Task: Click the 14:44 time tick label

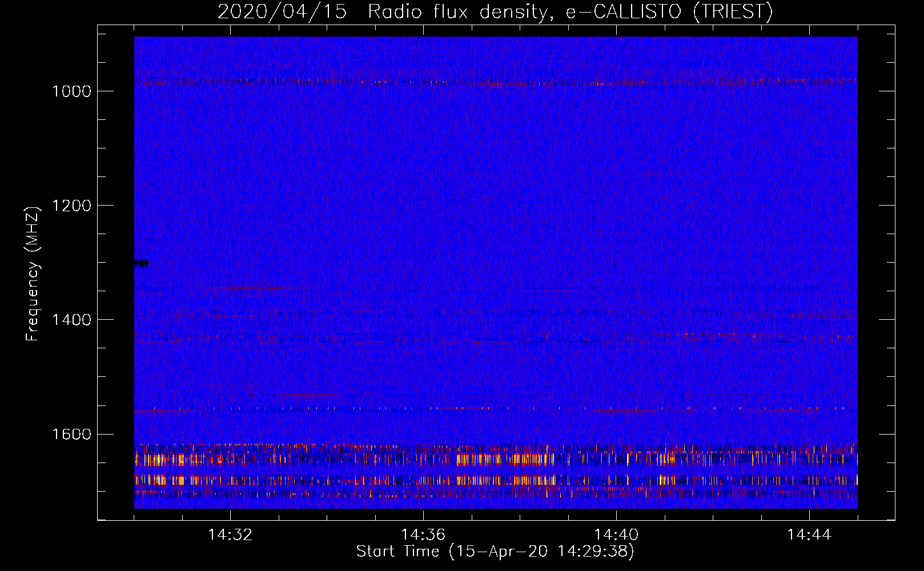Action: coord(809,535)
